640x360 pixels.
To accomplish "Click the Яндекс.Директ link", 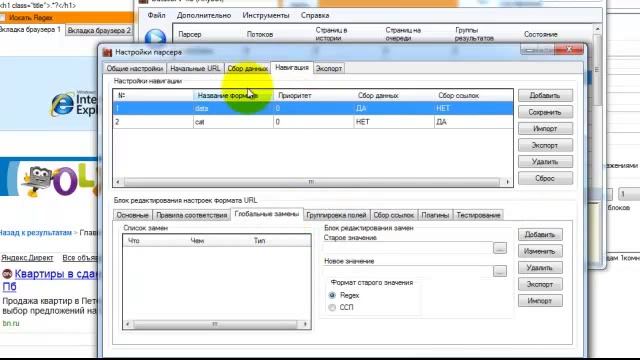I will pos(27,258).
